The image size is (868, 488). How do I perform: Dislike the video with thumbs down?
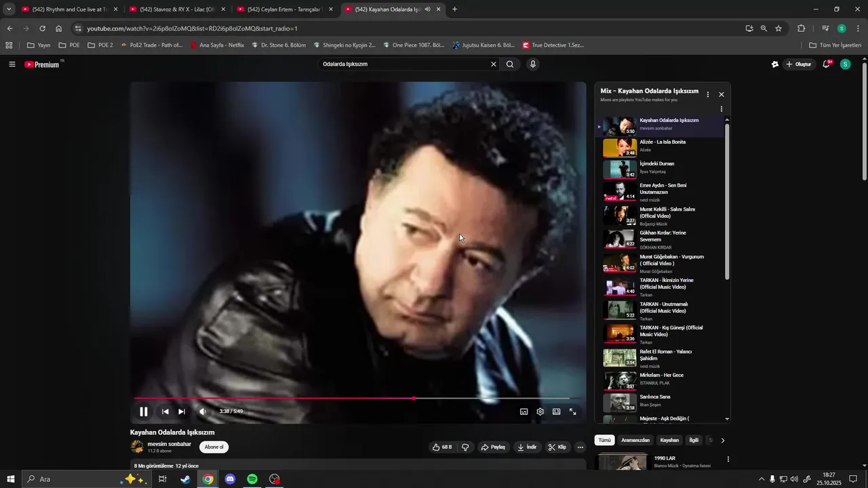(465, 447)
